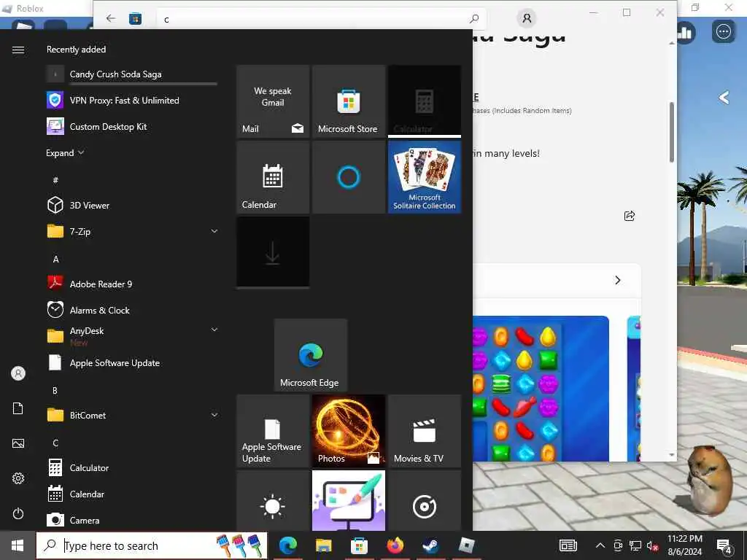Screen dimensions: 747x560
Task: Click the Windows Start button
Action: [x=18, y=545]
